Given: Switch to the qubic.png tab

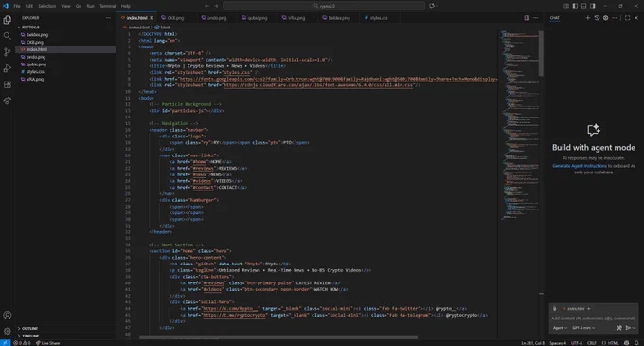Looking at the screenshot, I should [x=257, y=18].
